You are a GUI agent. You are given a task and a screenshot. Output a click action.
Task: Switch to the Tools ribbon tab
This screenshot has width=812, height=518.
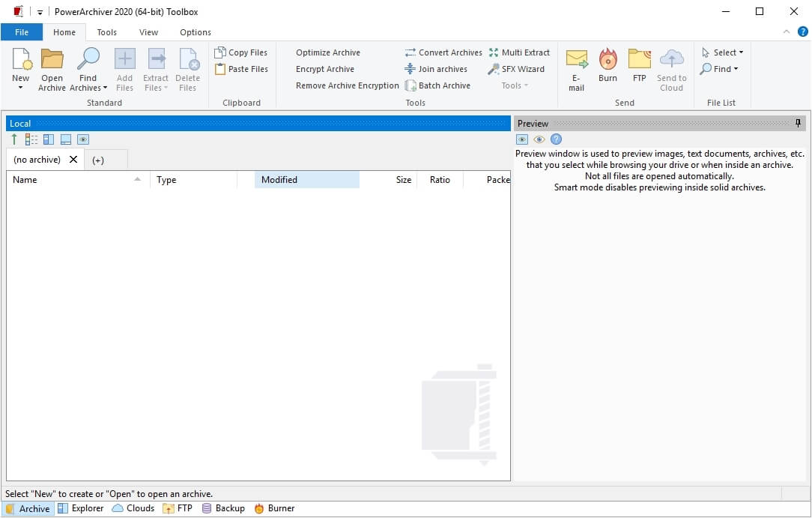(x=107, y=32)
